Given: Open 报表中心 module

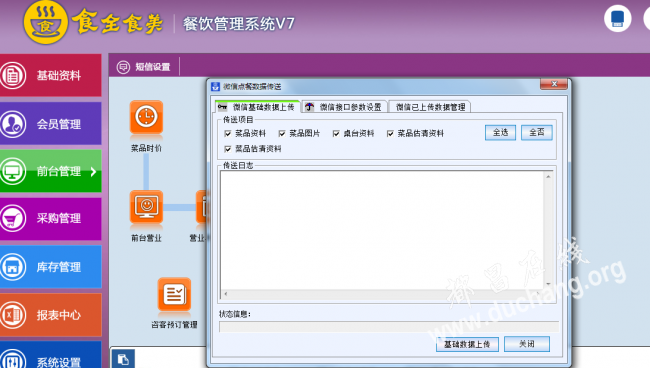Looking at the screenshot, I should 51,315.
